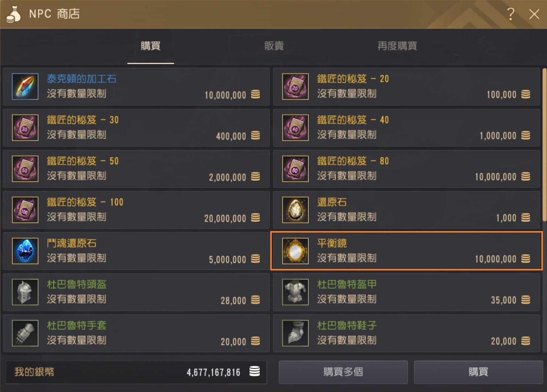Select the 購買 buy tab
Image resolution: width=547 pixels, height=392 pixels.
150,46
